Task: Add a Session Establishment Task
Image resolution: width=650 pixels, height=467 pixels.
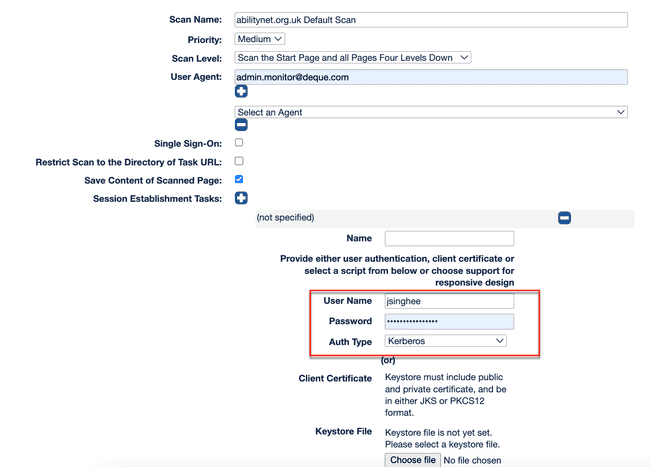Action: (x=241, y=198)
